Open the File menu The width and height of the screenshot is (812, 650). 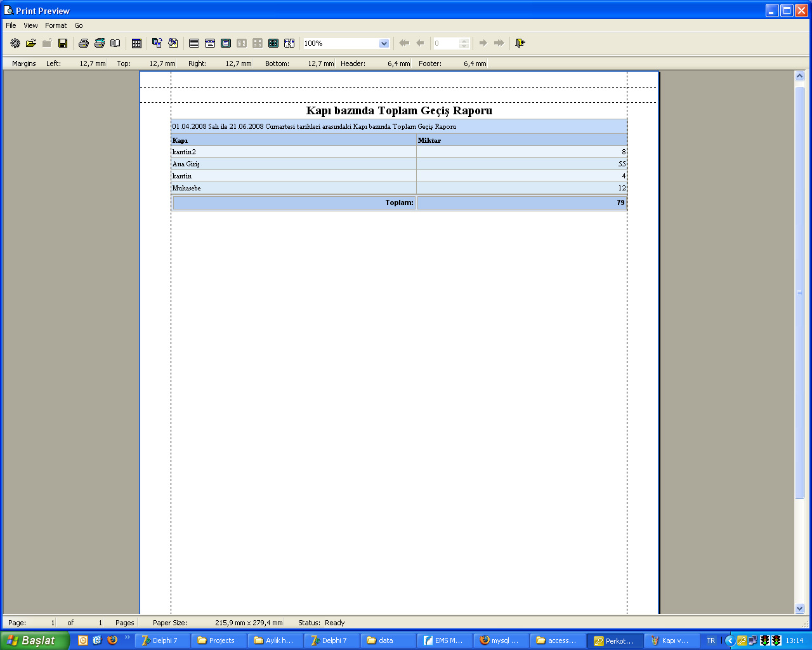click(11, 25)
